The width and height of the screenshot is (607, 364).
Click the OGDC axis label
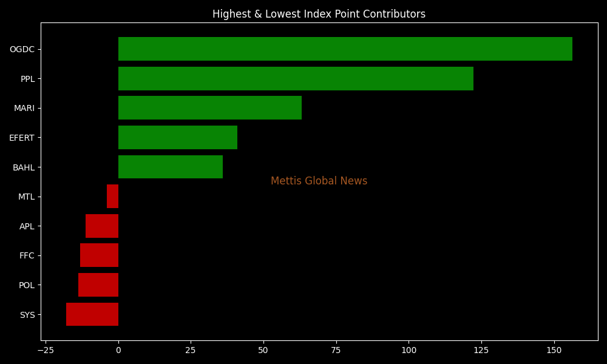click(x=22, y=50)
